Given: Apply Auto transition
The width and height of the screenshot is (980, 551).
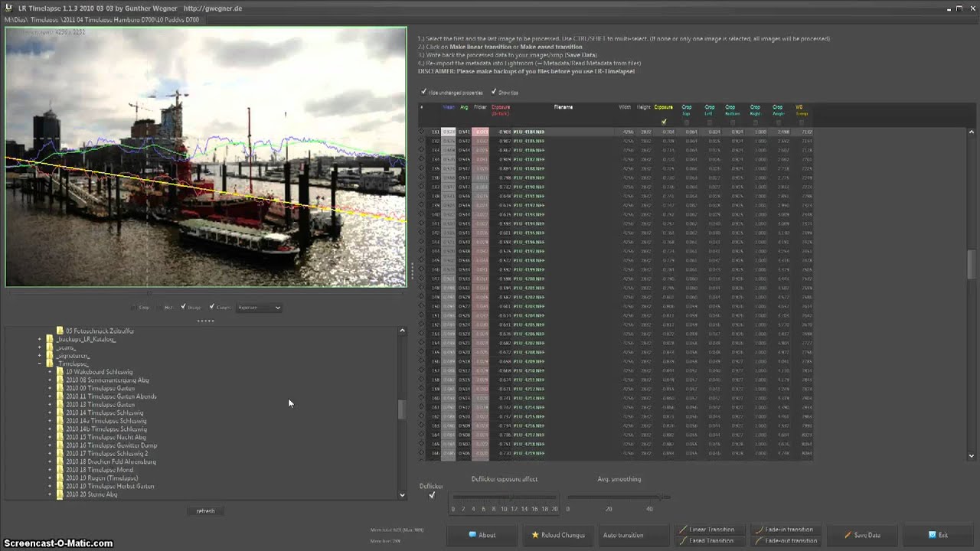Looking at the screenshot, I should pyautogui.click(x=632, y=535).
